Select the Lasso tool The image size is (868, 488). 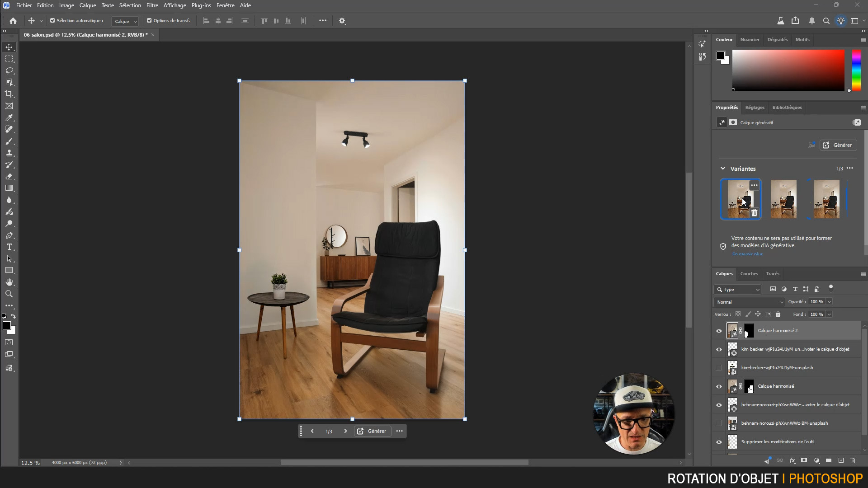[x=9, y=71]
